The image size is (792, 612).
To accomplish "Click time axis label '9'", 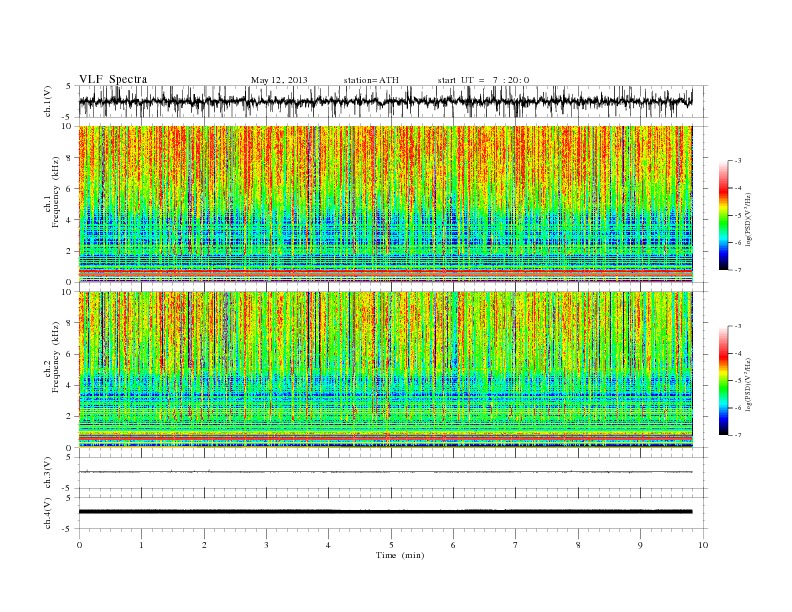I will (x=640, y=545).
